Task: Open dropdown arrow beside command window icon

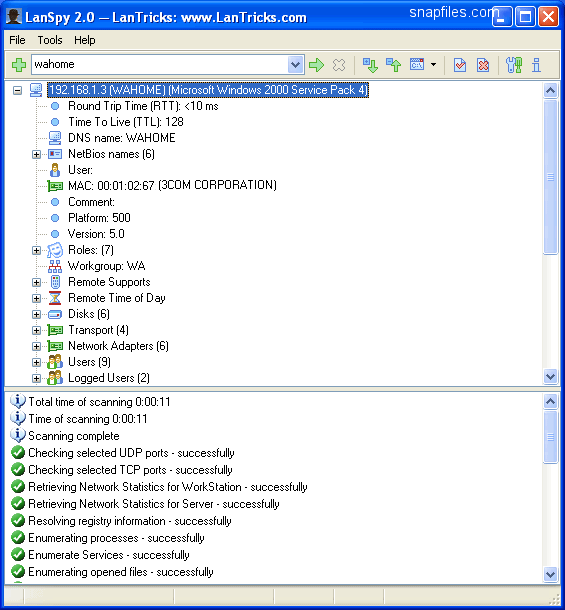Action: (x=433, y=65)
